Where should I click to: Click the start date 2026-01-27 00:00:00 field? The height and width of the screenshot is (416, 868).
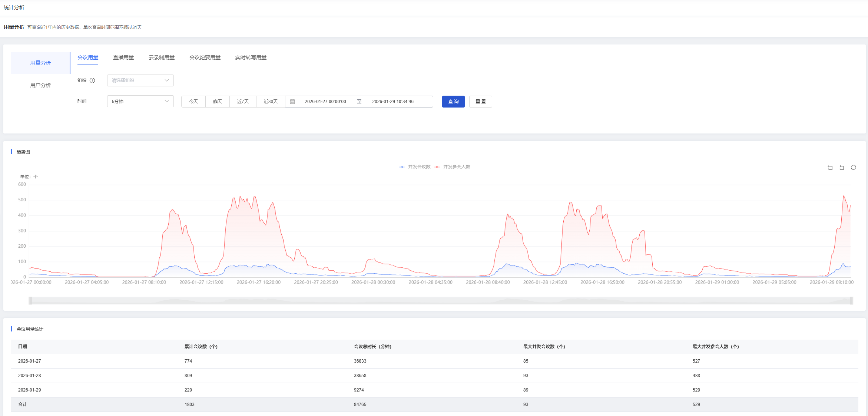[325, 102]
